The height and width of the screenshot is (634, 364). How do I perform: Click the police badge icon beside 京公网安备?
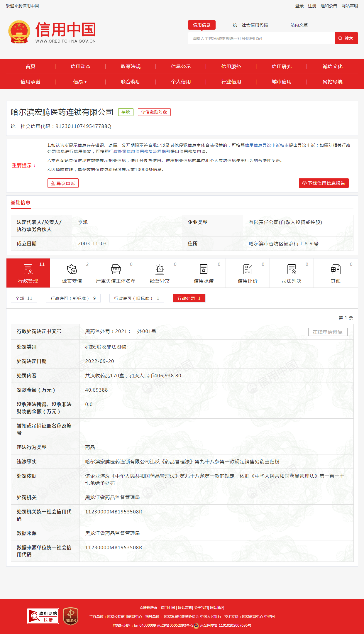[196, 625]
